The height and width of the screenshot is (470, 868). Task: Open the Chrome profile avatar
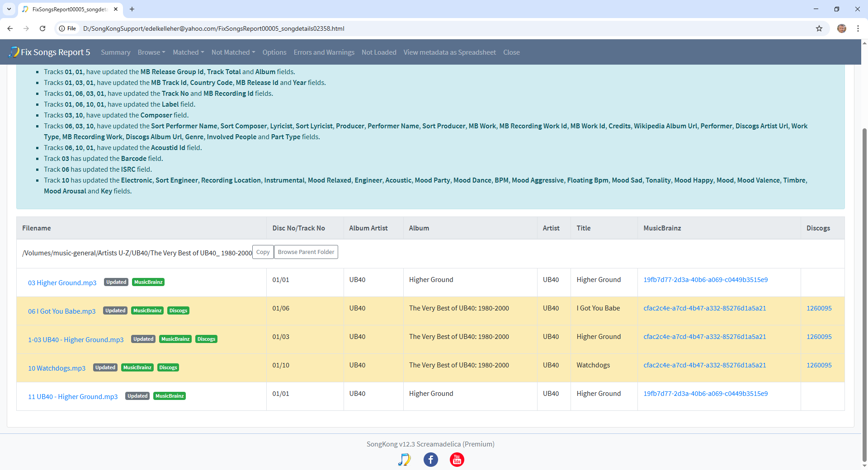coord(841,28)
